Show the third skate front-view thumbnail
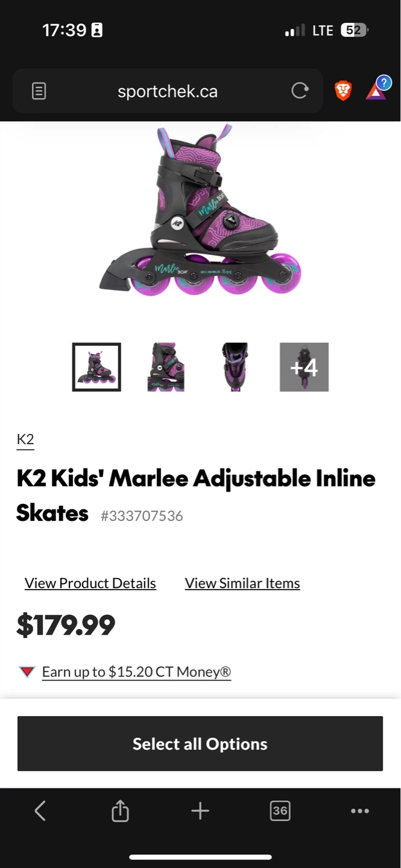Viewport: 401px width, 868px height. coord(235,367)
